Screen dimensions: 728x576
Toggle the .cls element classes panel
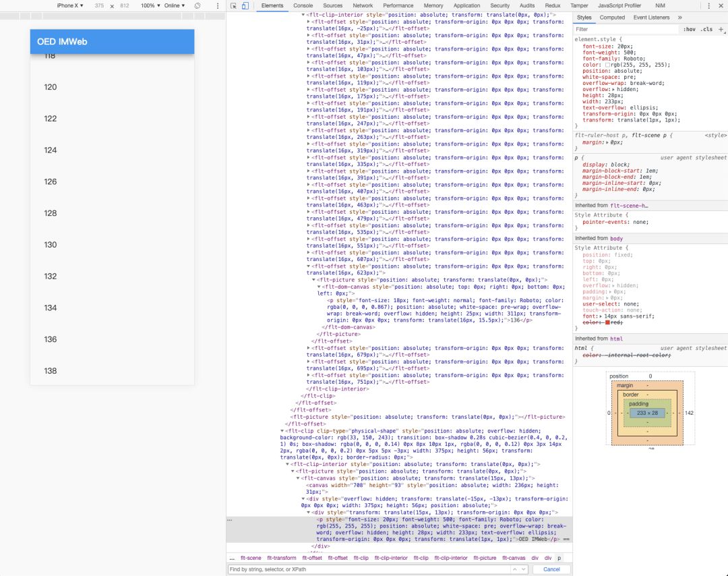[706, 29]
